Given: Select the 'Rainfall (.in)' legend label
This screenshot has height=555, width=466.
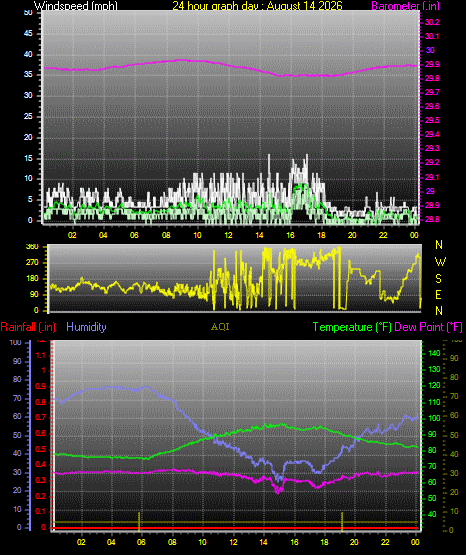Looking at the screenshot, I should [x=28, y=327].
